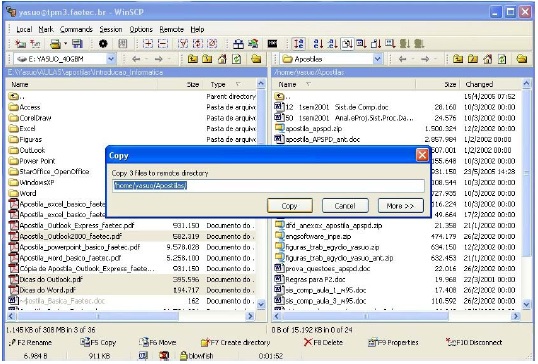Click remote panel home directory icon
This screenshot has height=364, width=538.
point(488,59)
